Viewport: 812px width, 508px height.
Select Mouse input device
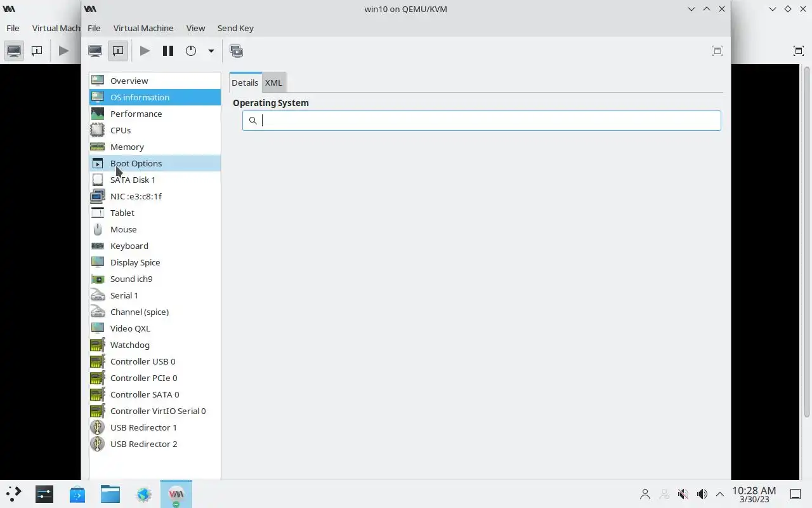click(x=155, y=229)
